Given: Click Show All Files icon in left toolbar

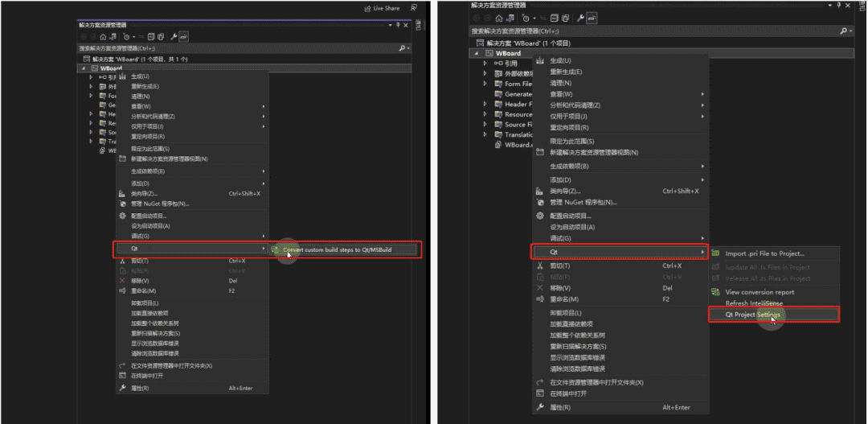Looking at the screenshot, I should coord(161,36).
